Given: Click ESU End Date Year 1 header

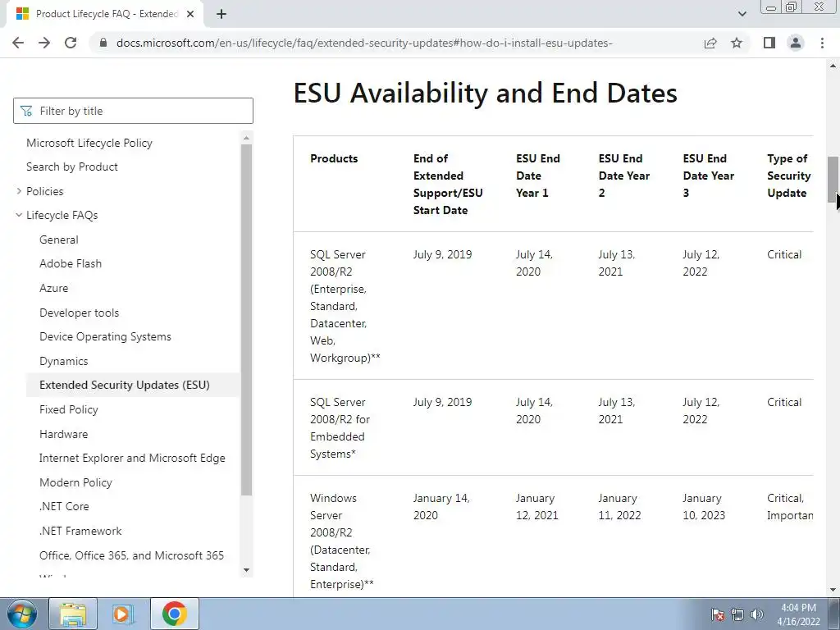Looking at the screenshot, I should tap(538, 176).
